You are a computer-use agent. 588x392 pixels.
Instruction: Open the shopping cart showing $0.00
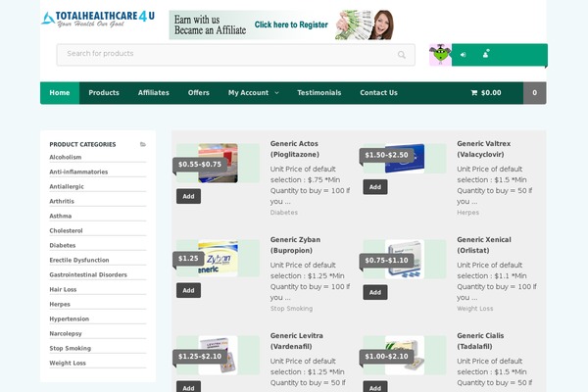coord(486,93)
